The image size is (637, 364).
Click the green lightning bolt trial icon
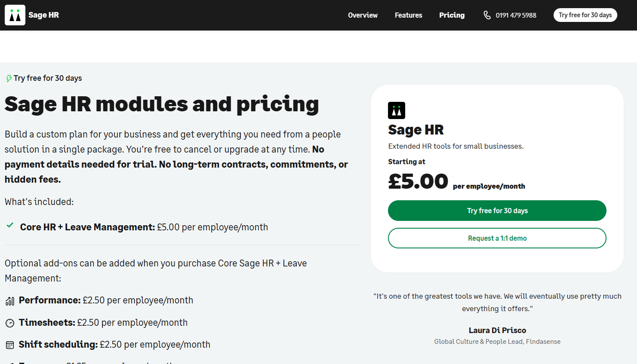(x=8, y=78)
